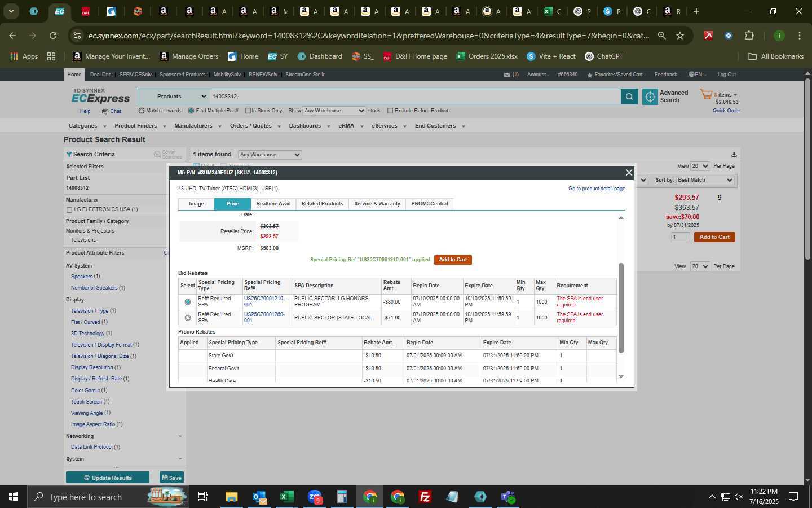Open Sort by Best Match dropdown
The height and width of the screenshot is (508, 812).
[x=705, y=180]
